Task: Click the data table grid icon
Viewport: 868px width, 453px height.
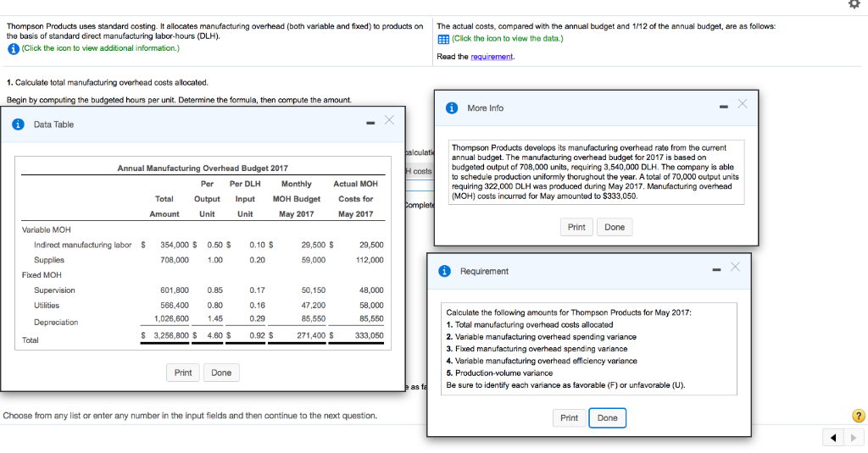Action: click(443, 39)
